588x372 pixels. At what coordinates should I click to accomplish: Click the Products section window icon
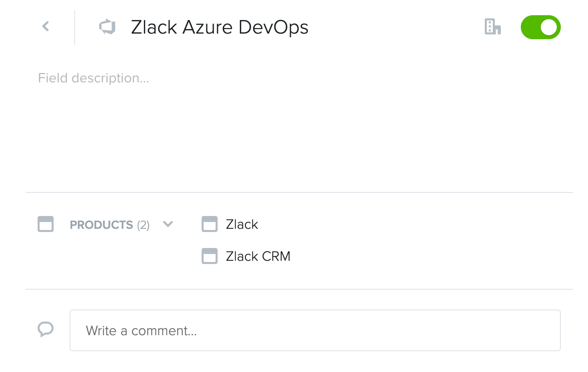coord(46,224)
